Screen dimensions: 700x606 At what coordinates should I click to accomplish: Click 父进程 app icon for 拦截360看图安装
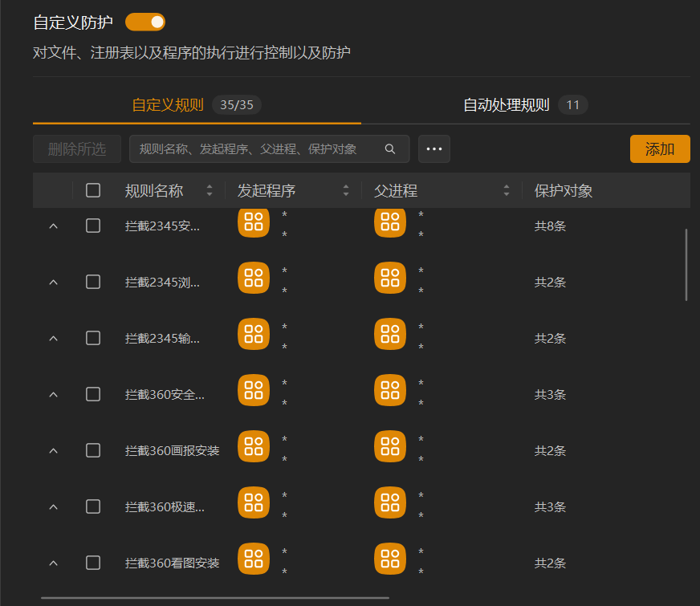coord(390,559)
